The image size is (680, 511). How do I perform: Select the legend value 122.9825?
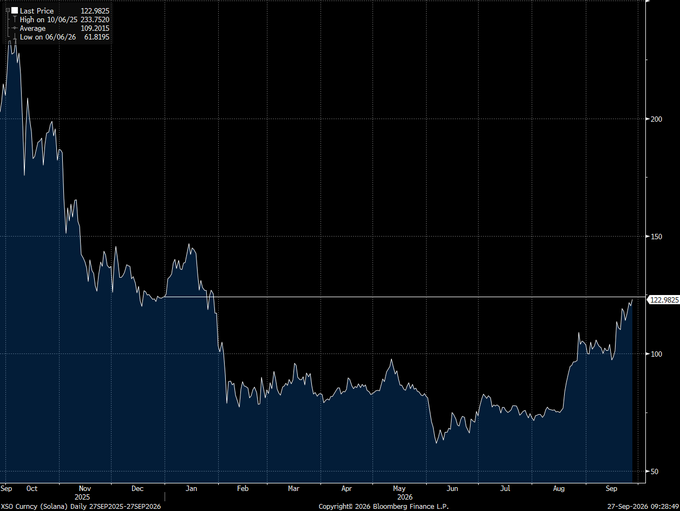tap(95, 11)
